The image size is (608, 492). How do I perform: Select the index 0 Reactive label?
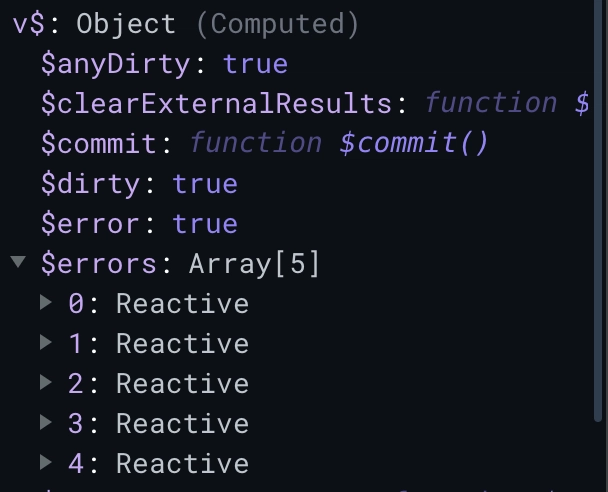(159, 303)
